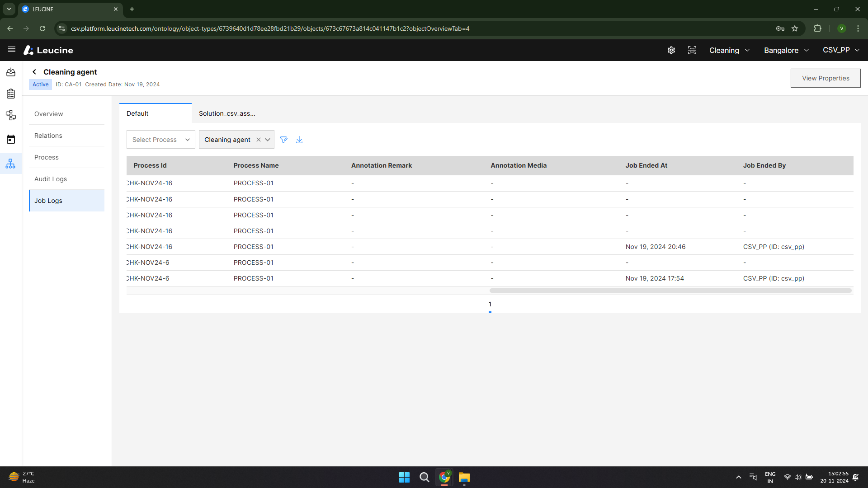Open the hamburger navigation menu
Screen dimensions: 868x488
click(12, 50)
